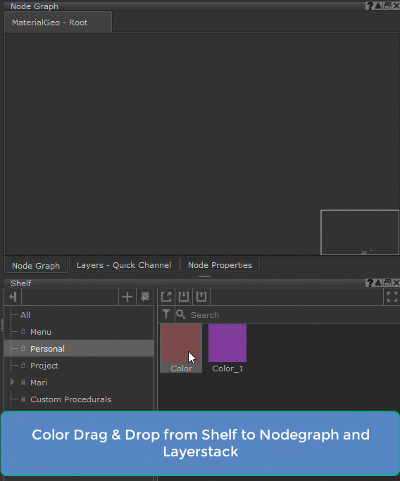This screenshot has width=400, height=481.
Task: Click the add new shelf plus icon
Action: pos(127,297)
